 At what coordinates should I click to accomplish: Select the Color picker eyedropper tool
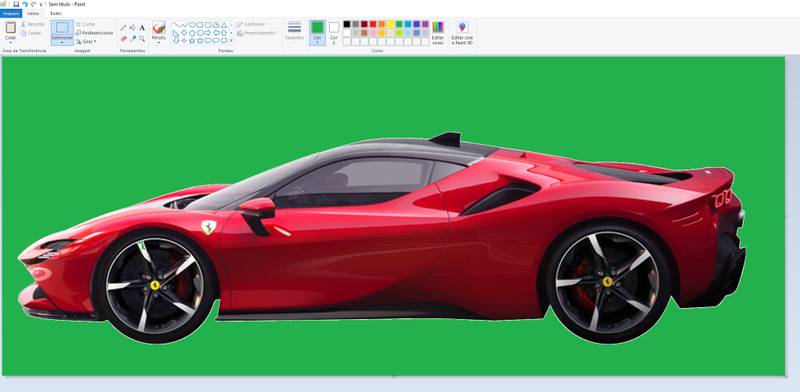click(133, 38)
